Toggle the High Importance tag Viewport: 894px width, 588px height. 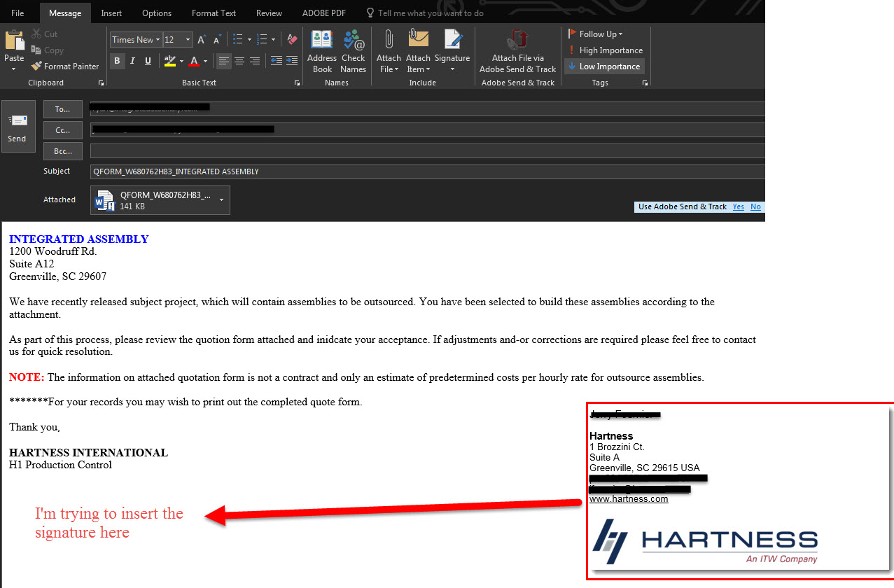605,50
